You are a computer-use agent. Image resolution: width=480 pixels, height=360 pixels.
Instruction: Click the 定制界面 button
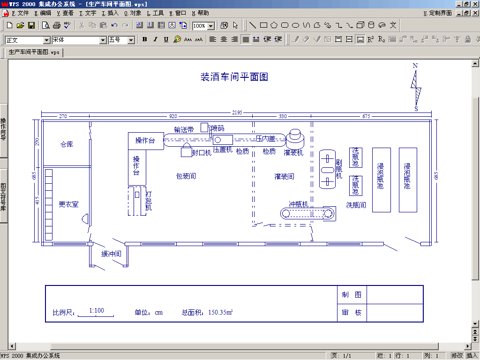438,13
